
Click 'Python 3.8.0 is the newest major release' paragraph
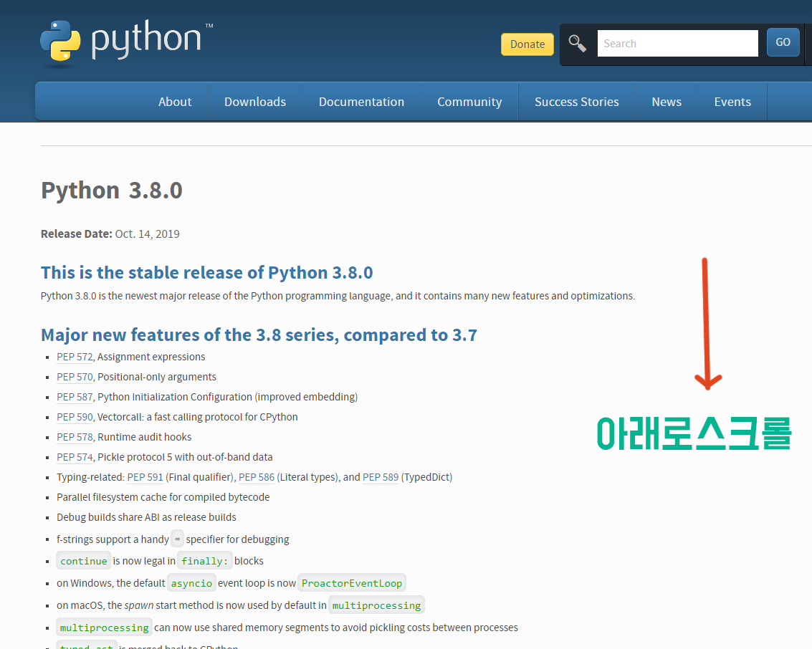[338, 296]
